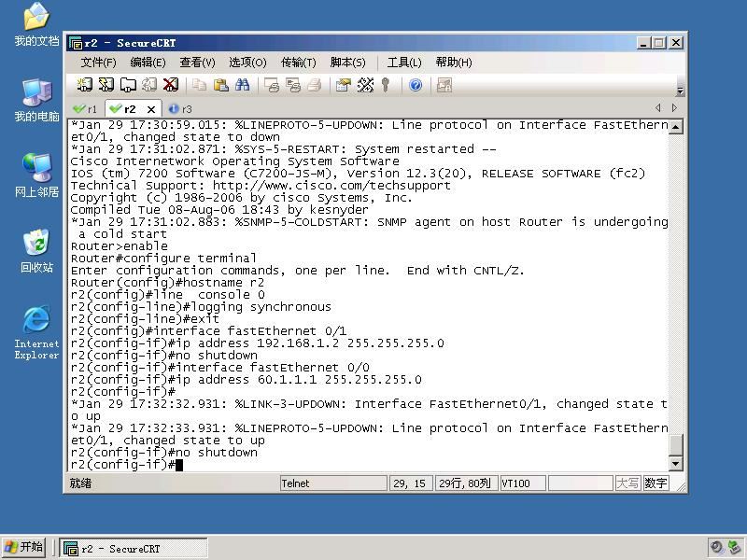
Task: Click the terminal scrollbar up arrow
Action: coord(676,127)
